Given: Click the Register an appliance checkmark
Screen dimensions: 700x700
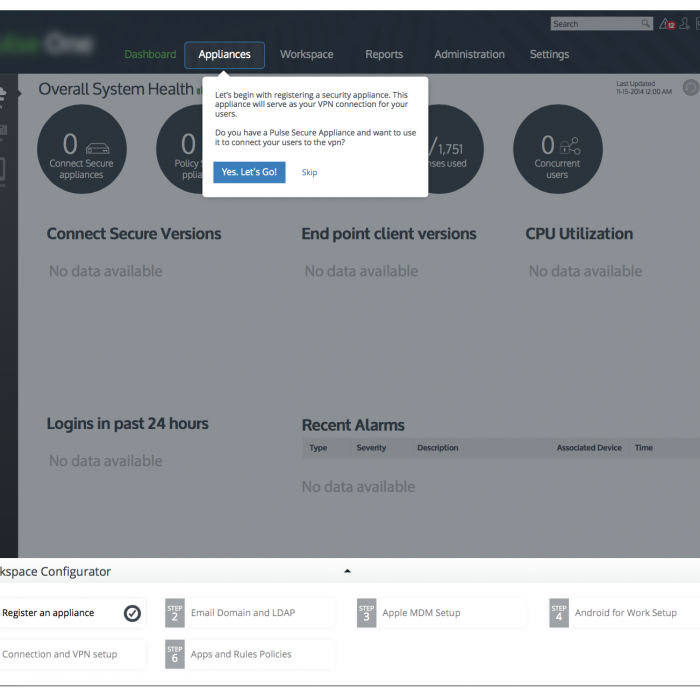Looking at the screenshot, I should pos(132,613).
